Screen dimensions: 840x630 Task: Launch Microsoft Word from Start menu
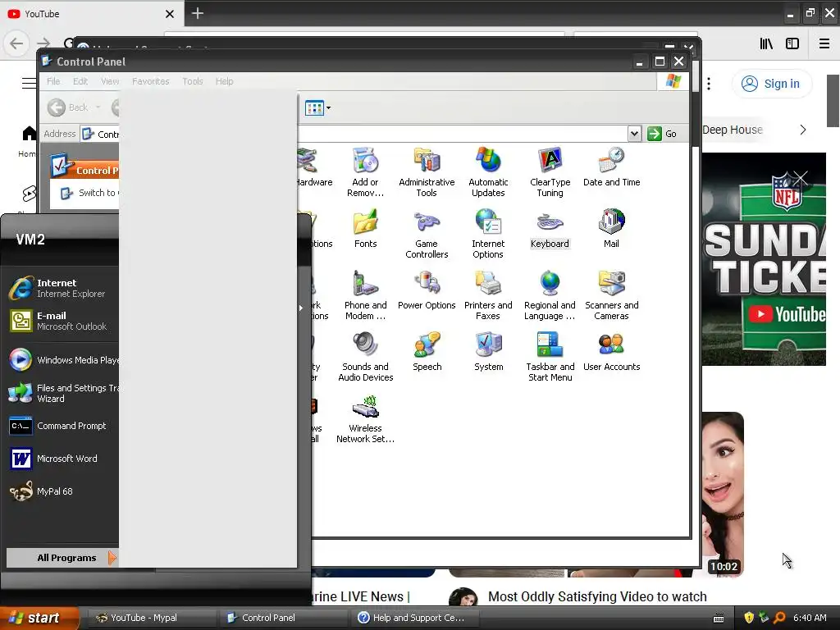pos(62,459)
